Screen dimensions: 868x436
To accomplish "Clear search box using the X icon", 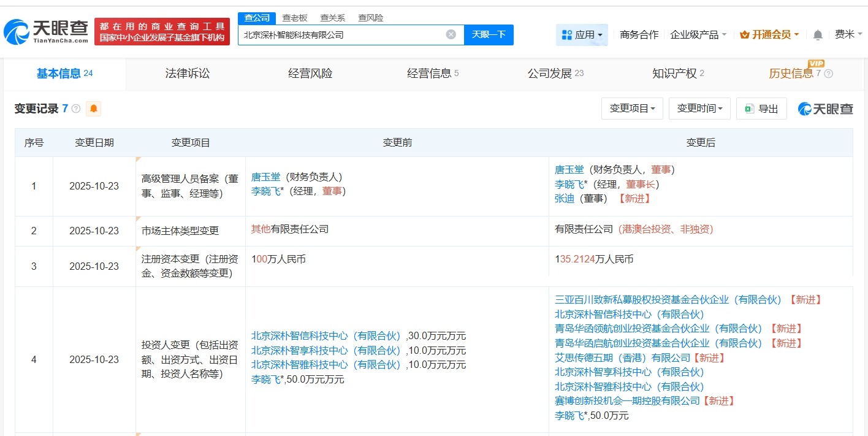I will tap(451, 34).
